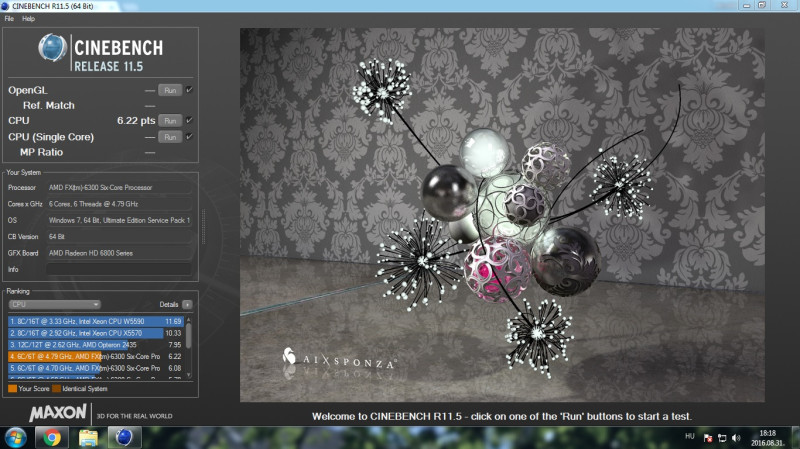This screenshot has height=449, width=800.
Task: Click the Your Score orange legend swatch
Action: (12, 389)
